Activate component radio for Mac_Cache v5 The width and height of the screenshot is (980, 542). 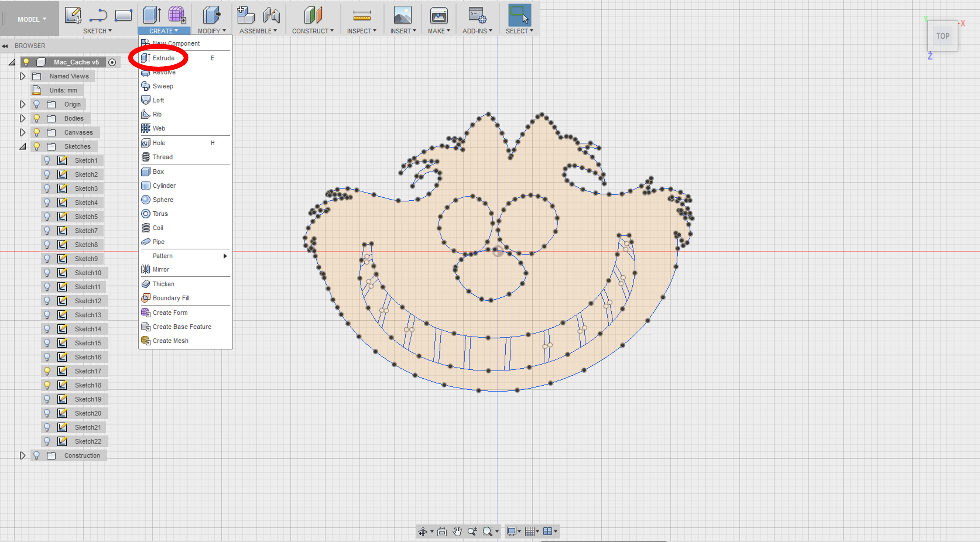112,63
